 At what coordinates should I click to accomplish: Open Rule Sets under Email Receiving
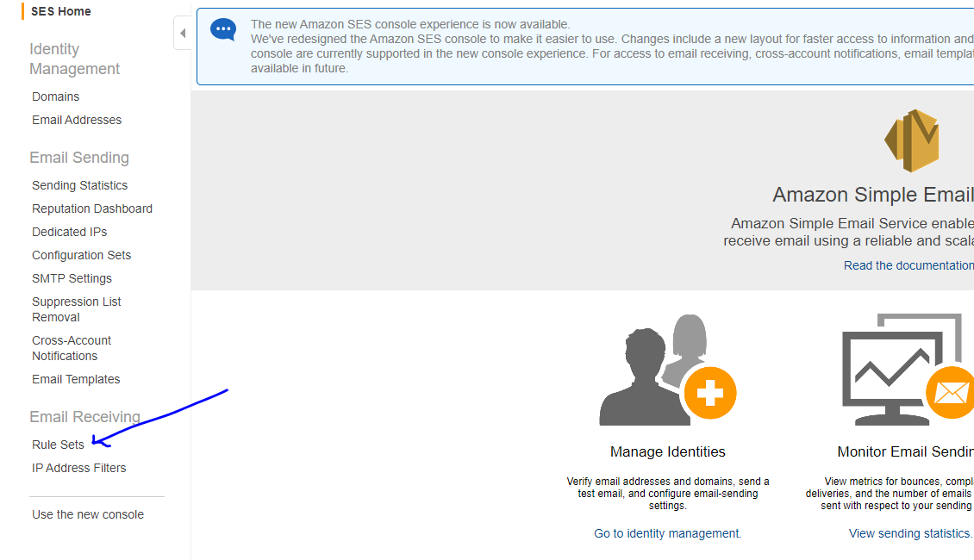[x=58, y=445]
